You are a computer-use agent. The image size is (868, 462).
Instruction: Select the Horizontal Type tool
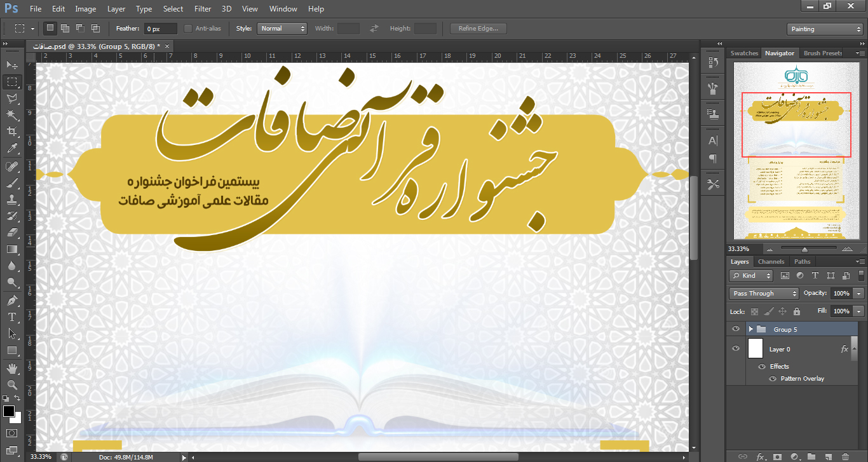click(x=11, y=317)
